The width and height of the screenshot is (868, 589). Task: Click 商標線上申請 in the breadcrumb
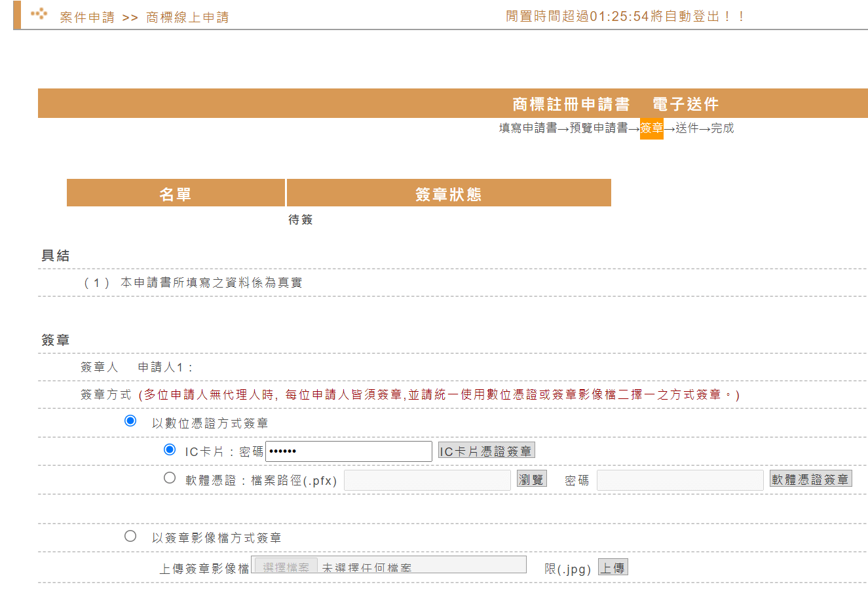187,18
